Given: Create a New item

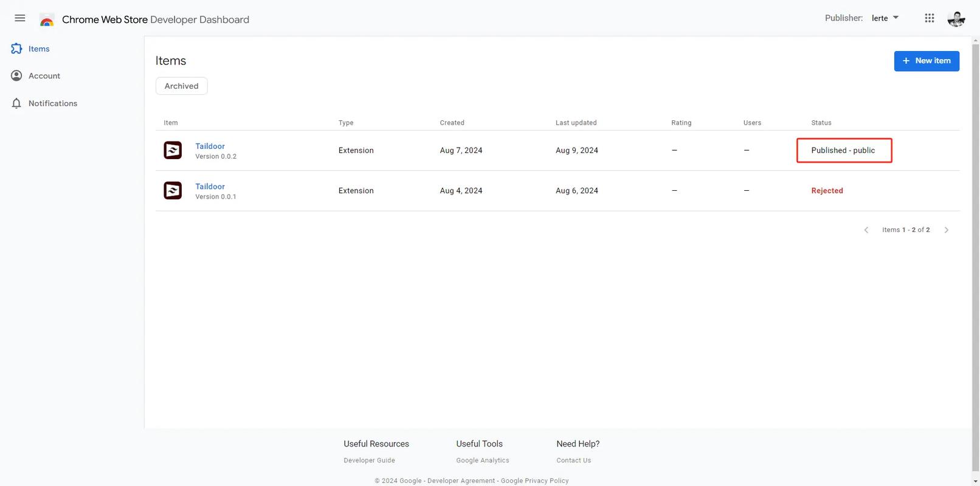Looking at the screenshot, I should 926,61.
